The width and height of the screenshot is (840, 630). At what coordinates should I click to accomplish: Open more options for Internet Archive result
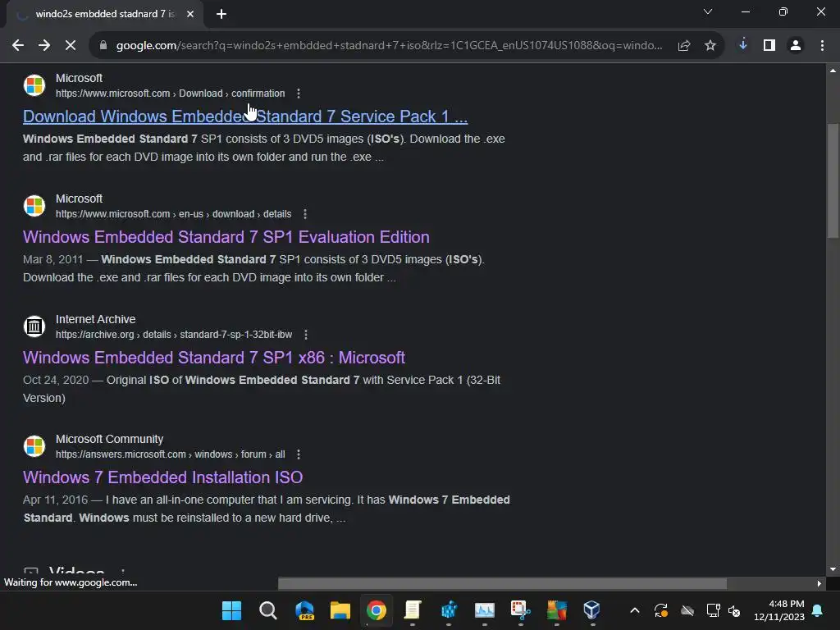[305, 335]
